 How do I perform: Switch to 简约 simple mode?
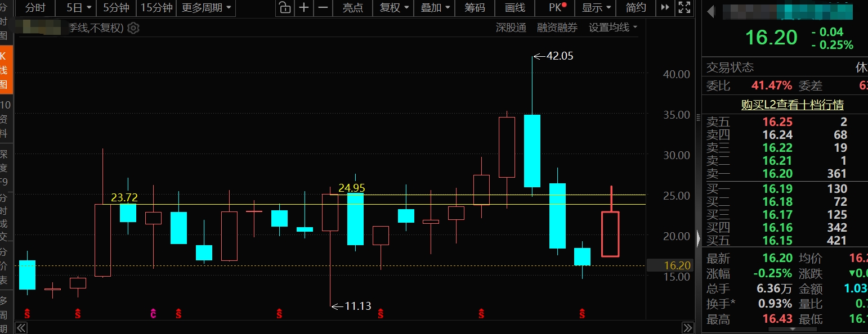click(636, 7)
